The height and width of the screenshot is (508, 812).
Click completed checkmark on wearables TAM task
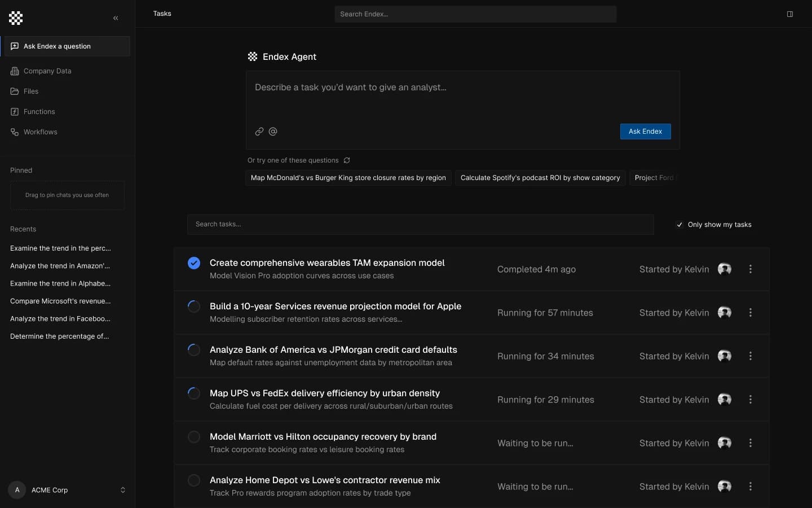(x=194, y=263)
